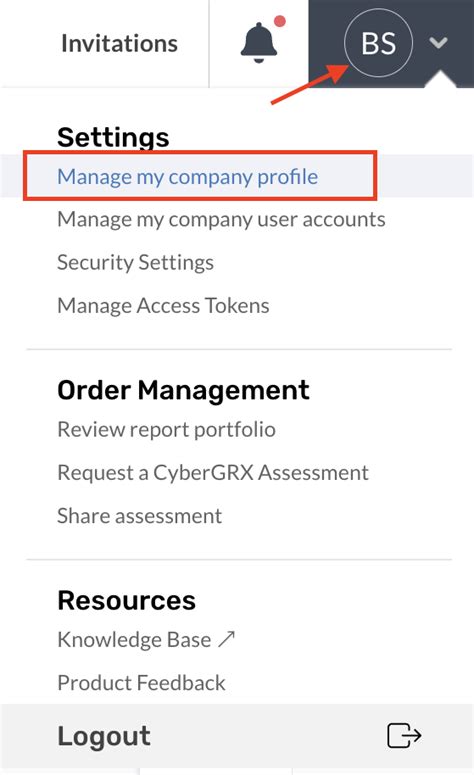This screenshot has height=775, width=474.
Task: Choose Request a CyberGRX Assessment
Action: [x=213, y=473]
